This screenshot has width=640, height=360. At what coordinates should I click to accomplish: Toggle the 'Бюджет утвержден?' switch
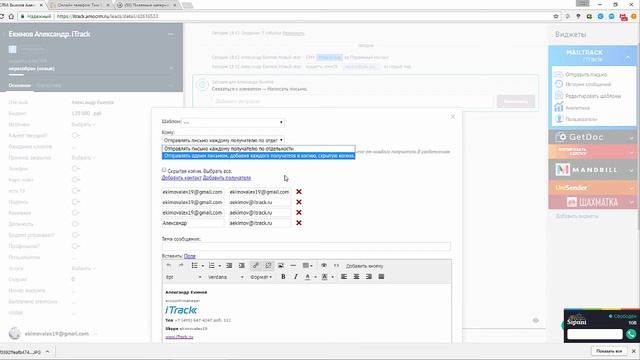click(76, 235)
